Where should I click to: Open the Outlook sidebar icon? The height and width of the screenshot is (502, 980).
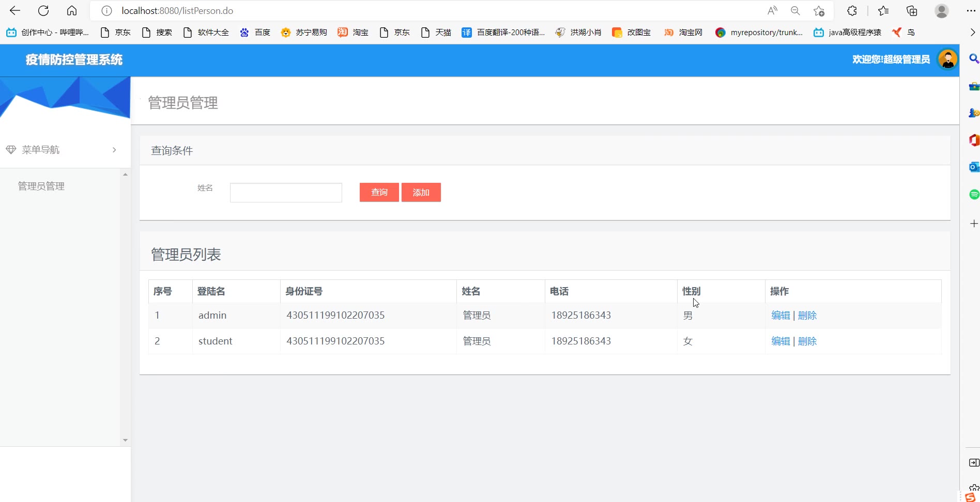pos(974,167)
